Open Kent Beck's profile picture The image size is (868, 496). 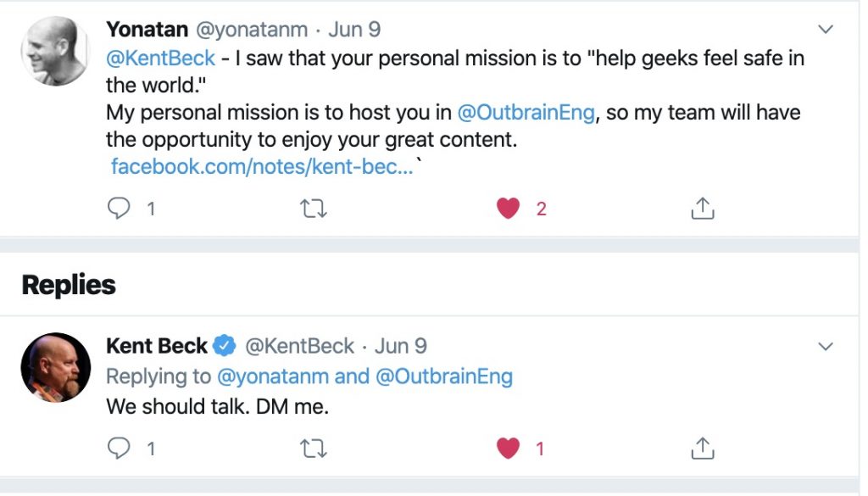(56, 366)
